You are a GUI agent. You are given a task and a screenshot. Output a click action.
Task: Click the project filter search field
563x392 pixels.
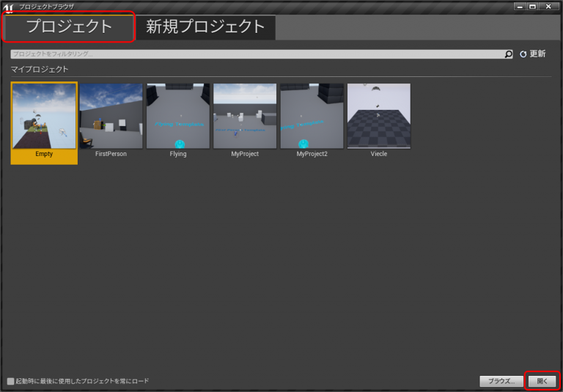coord(257,54)
